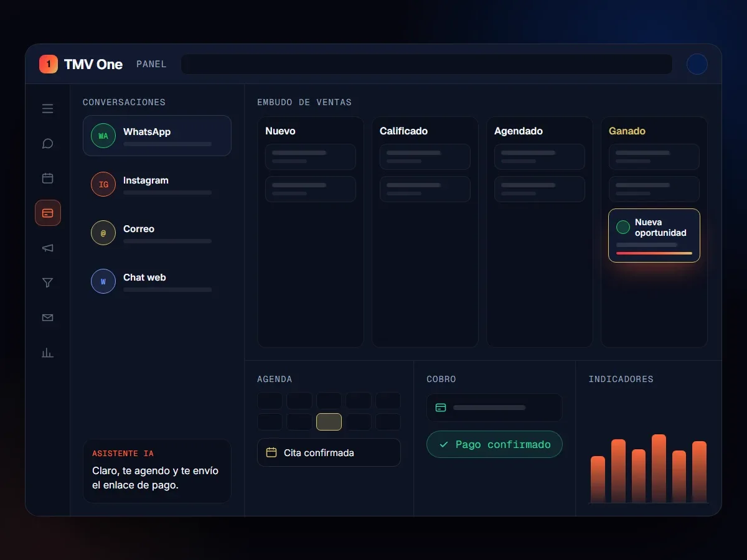
Task: Select the highlighted payment card sidebar icon
Action: 48,213
